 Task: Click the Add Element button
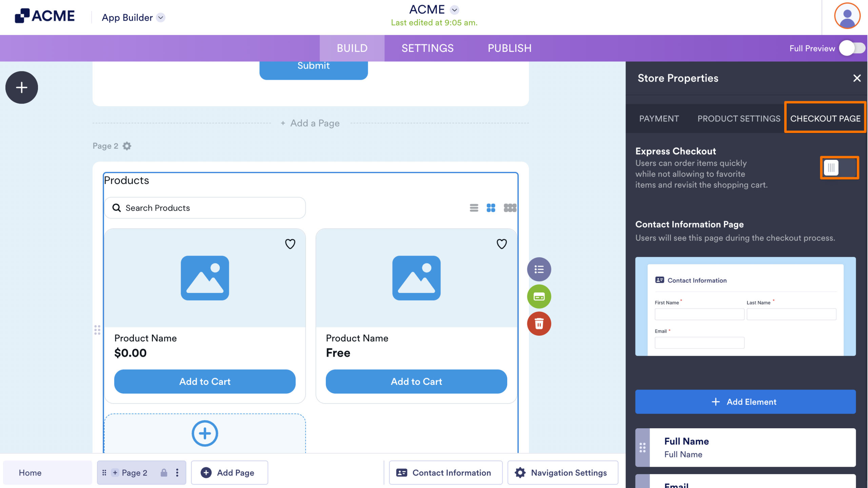pos(745,402)
